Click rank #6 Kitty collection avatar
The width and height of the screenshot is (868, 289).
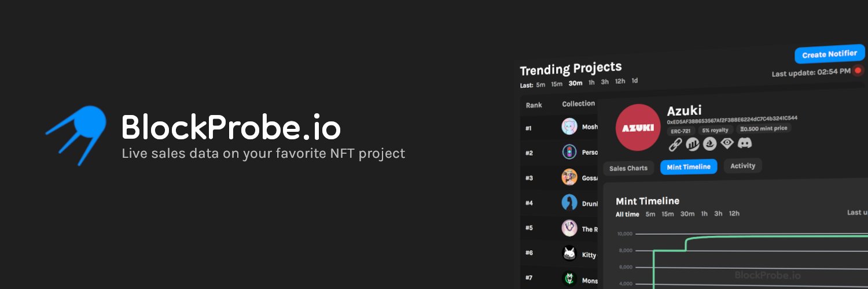click(569, 253)
